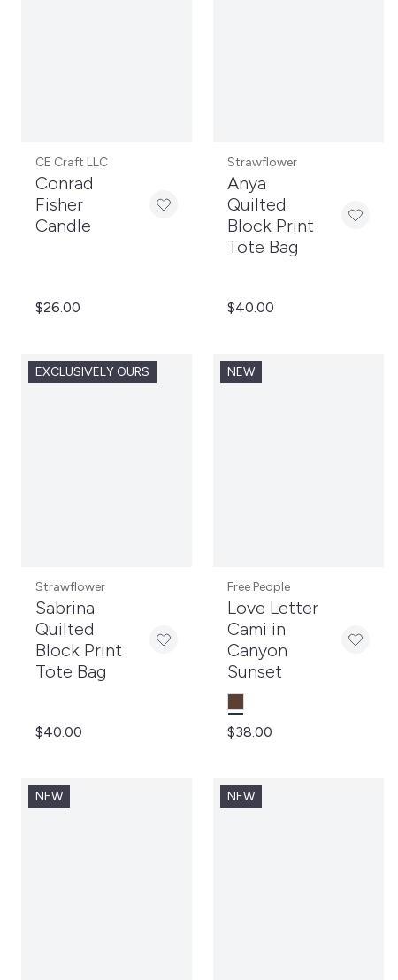The image size is (398, 980).
Task: Click Strawflower brand above Anya tote bag
Action: 263,162
